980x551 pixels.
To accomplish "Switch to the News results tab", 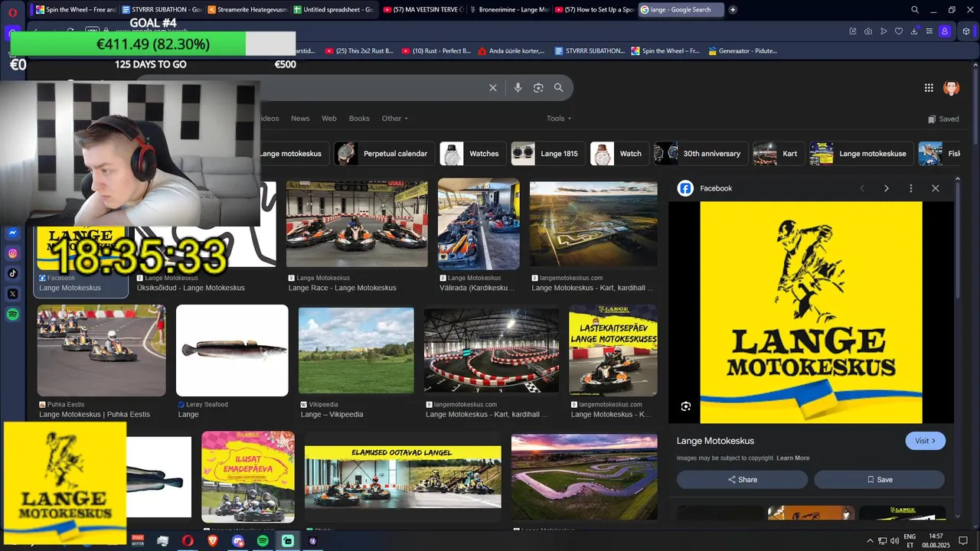I will [300, 119].
